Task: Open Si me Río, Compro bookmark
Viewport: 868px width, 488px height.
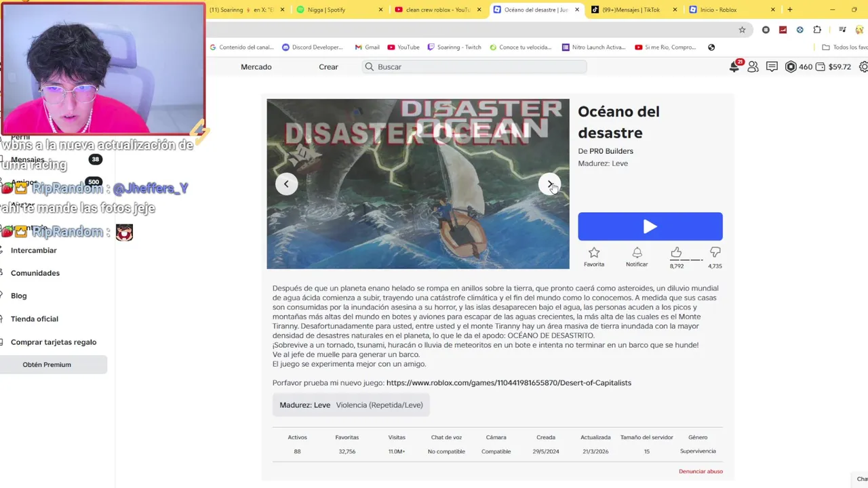Action: [666, 47]
